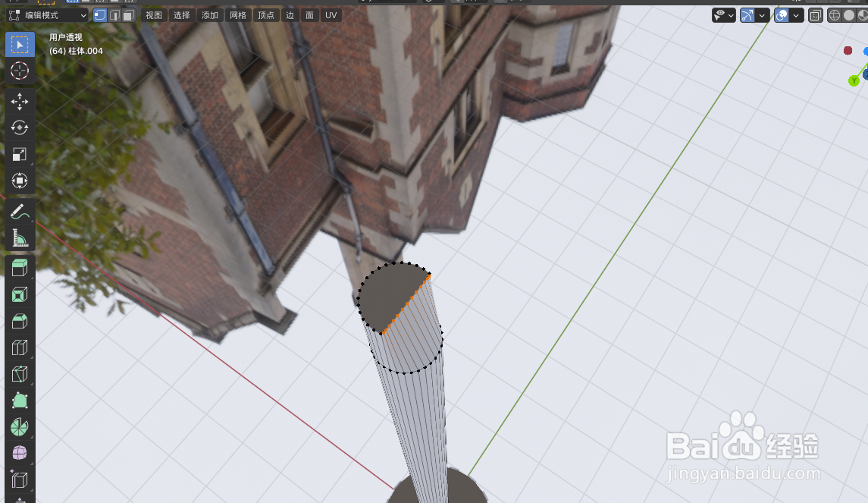Image resolution: width=868 pixels, height=503 pixels.
Task: Activate the Scale tool
Action: coord(20,155)
